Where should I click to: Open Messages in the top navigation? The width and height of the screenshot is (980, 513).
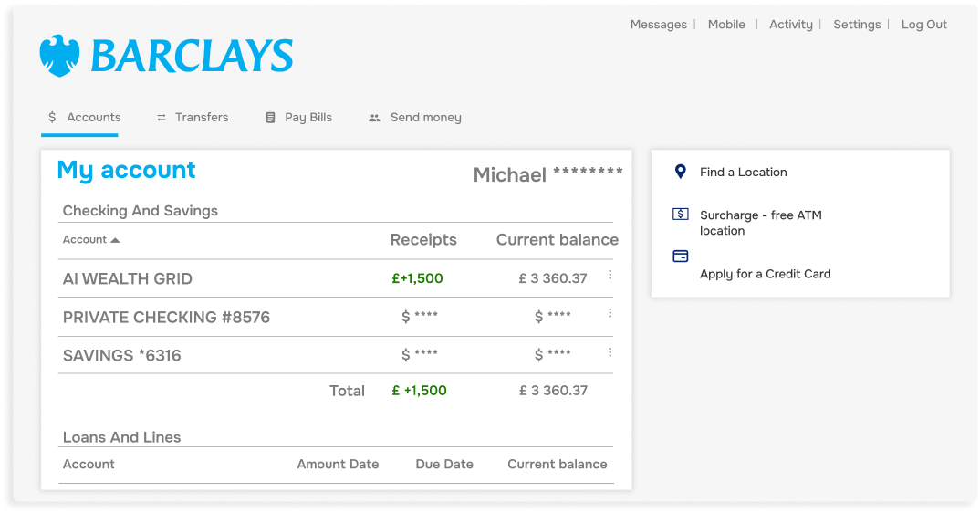pyautogui.click(x=658, y=25)
